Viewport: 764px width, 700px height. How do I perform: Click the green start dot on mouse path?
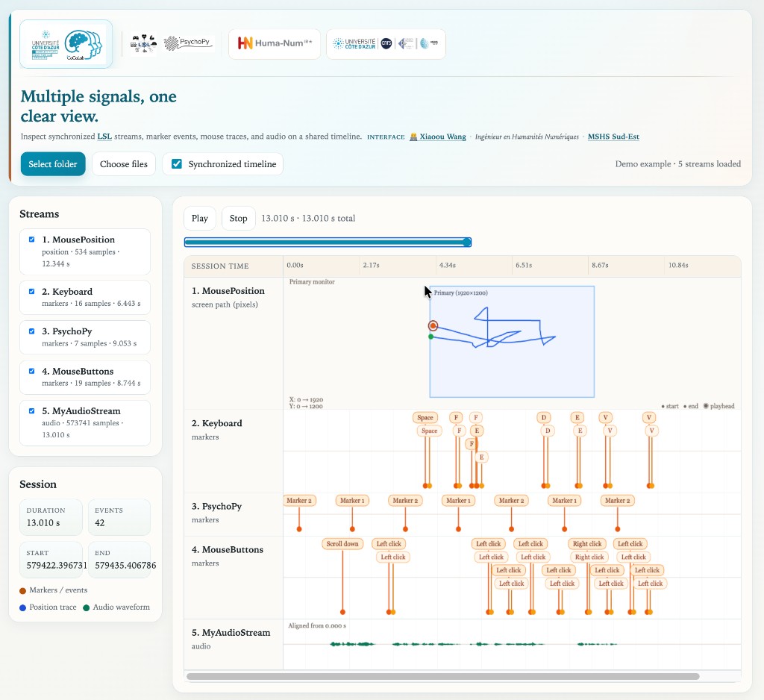[430, 337]
